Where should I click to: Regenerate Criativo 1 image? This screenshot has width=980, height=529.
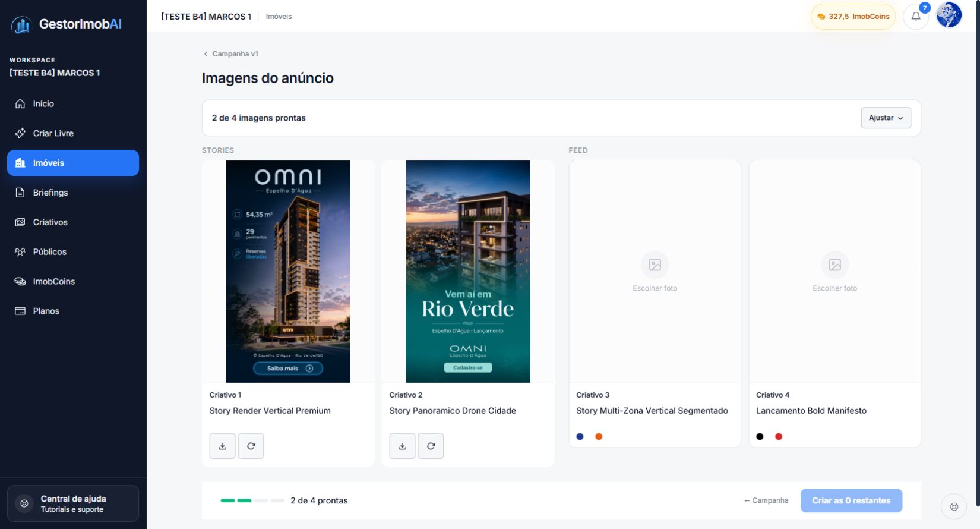(251, 446)
